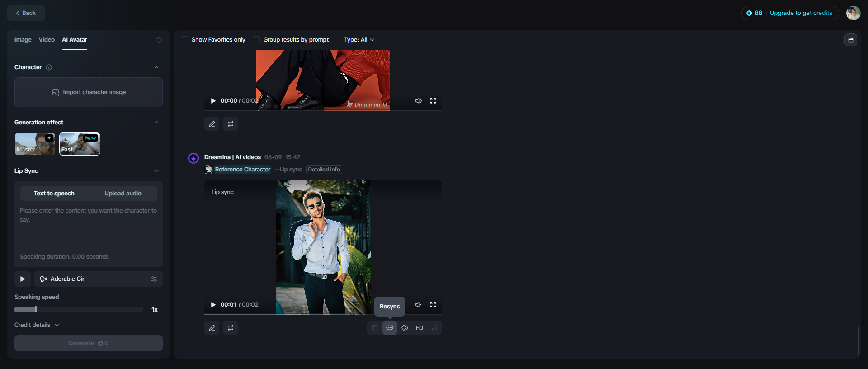Click the Dreamina AI videos logo icon

tap(193, 158)
